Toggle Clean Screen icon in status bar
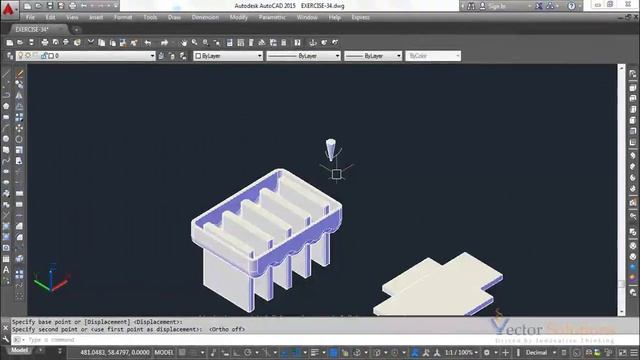640x360 pixels. [622, 352]
